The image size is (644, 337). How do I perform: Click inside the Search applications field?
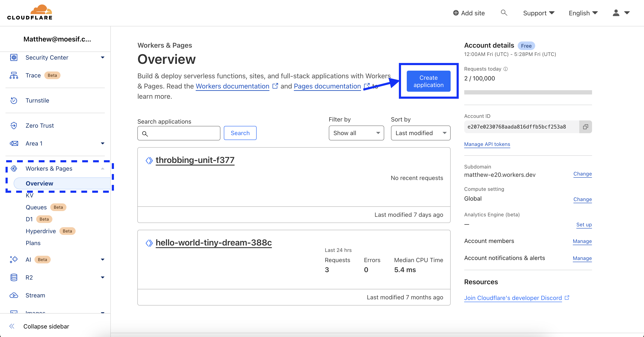coord(179,133)
